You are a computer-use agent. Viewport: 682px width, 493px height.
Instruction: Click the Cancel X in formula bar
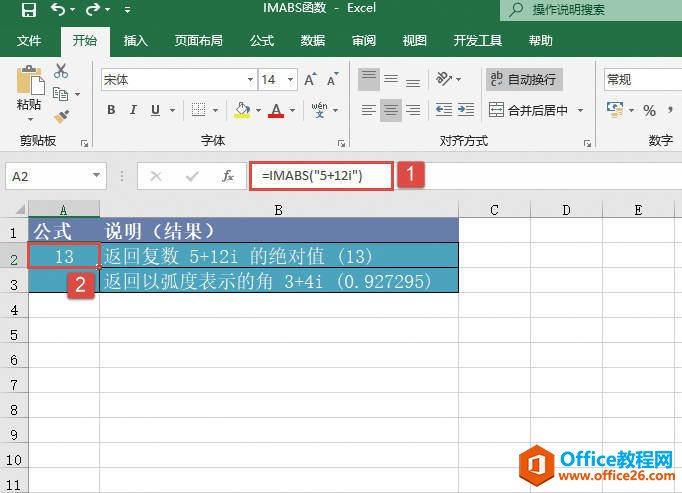point(156,176)
